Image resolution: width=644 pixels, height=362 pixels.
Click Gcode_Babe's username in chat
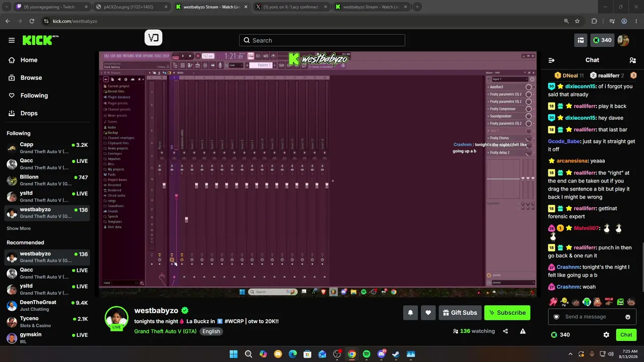point(564,141)
